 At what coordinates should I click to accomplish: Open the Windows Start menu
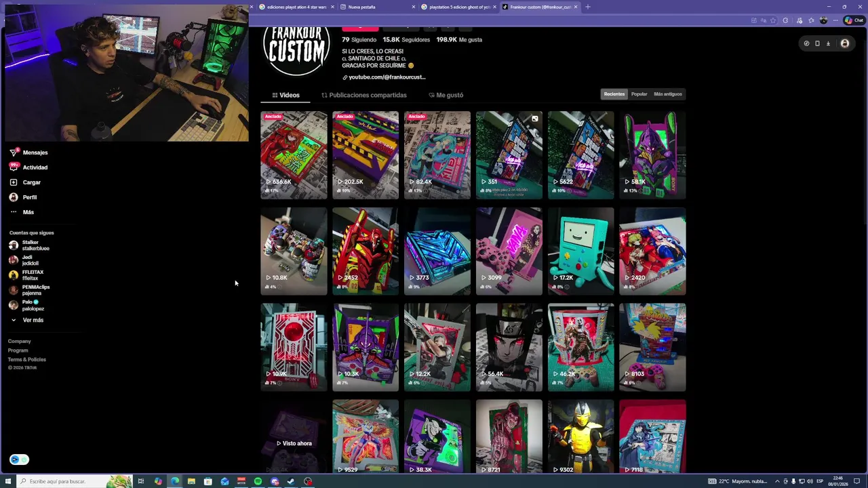[8, 481]
